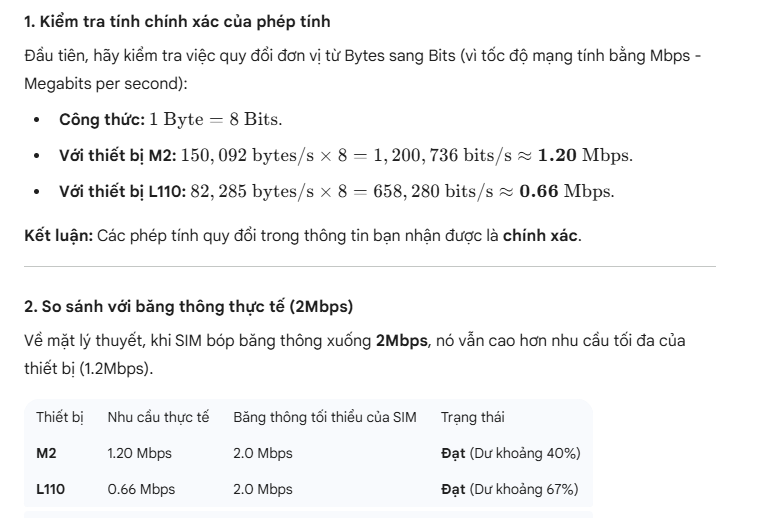This screenshot has width=757, height=518.
Task: Click the "M2" table row cell
Action: [x=47, y=453]
